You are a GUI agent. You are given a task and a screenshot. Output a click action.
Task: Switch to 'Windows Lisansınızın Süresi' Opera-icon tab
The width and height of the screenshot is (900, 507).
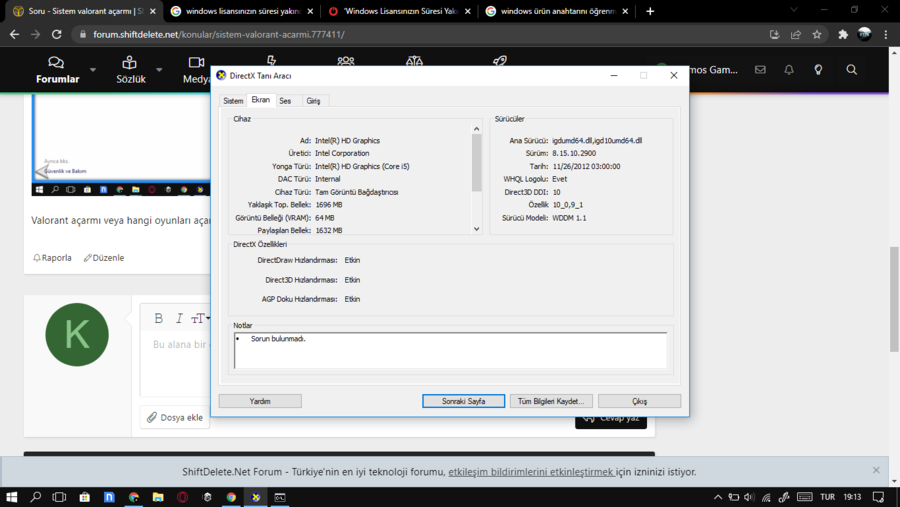click(x=399, y=11)
